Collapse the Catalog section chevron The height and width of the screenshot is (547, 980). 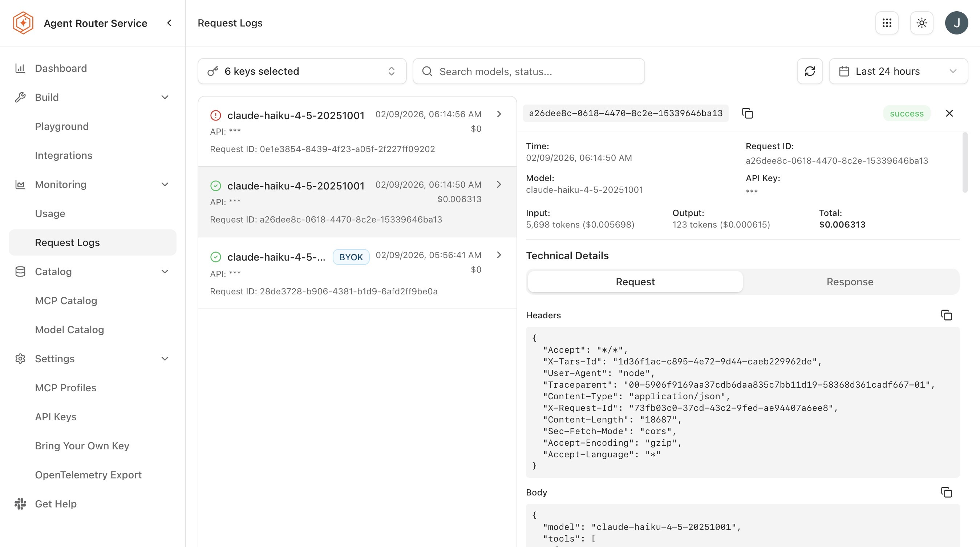(x=165, y=272)
